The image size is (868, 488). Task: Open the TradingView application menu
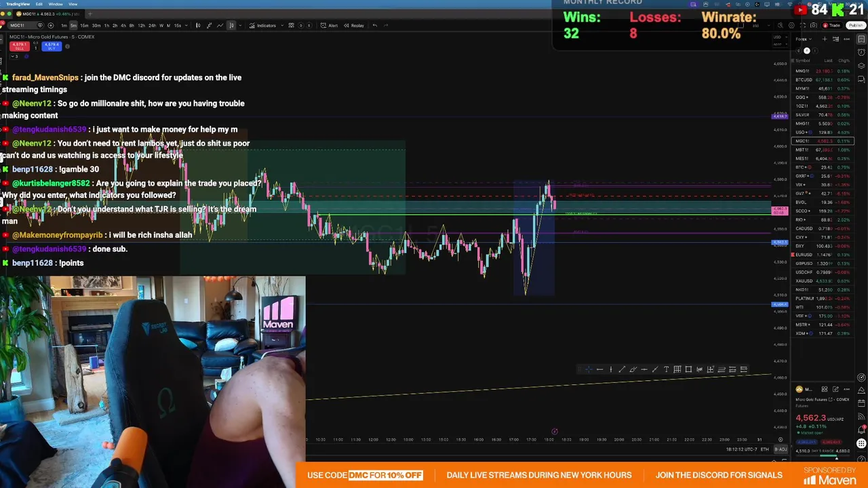tap(18, 4)
